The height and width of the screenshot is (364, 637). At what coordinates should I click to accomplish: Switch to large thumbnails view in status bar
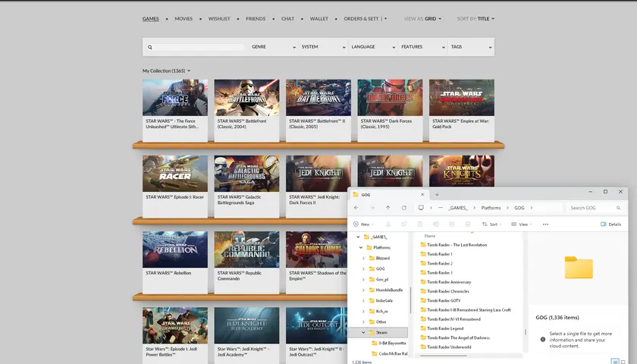pyautogui.click(x=623, y=362)
